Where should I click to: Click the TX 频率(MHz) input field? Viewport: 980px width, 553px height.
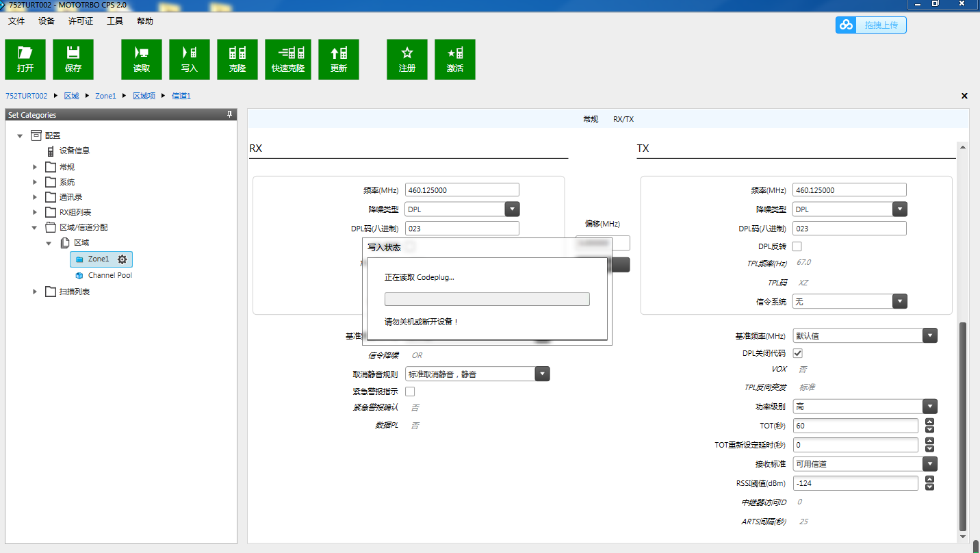point(849,190)
